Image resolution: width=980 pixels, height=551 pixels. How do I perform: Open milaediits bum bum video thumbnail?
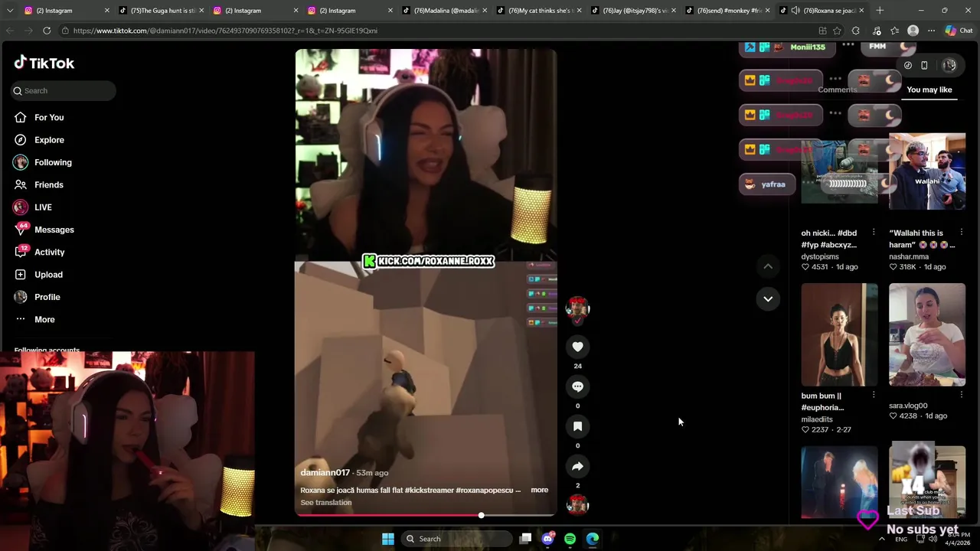840,334
